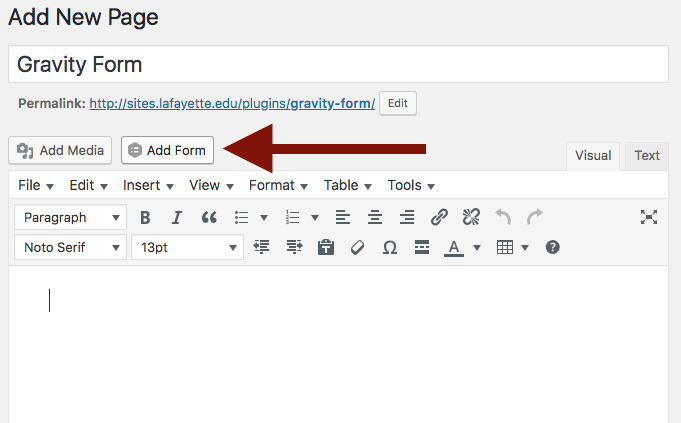681x423 pixels.
Task: Insert a blockquote
Action: click(209, 217)
